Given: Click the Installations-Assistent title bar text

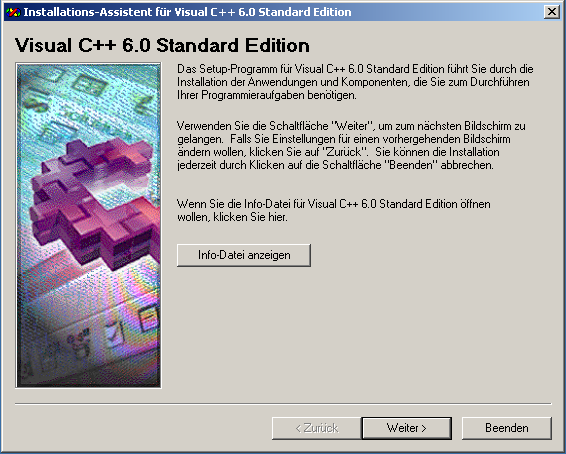Looking at the screenshot, I should 187,12.
